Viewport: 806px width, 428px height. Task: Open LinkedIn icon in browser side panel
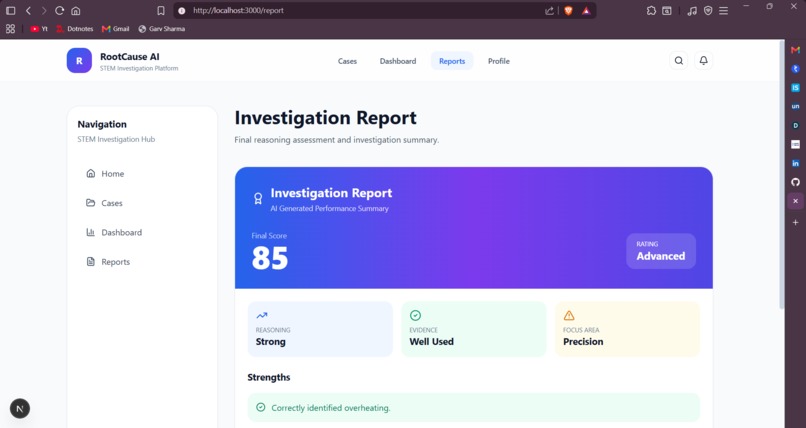795,163
